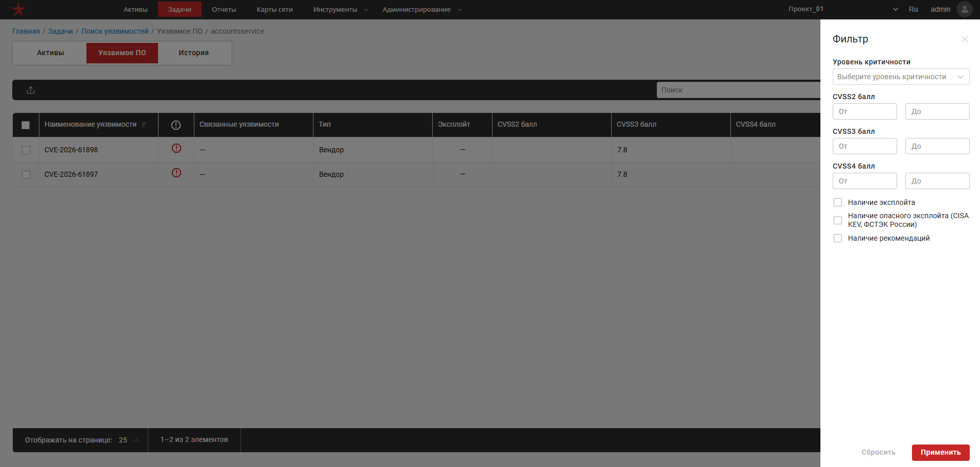Image resolution: width=980 pixels, height=467 pixels.
Task: Switch to the Активы tab below breadcrumbs
Action: pos(51,53)
